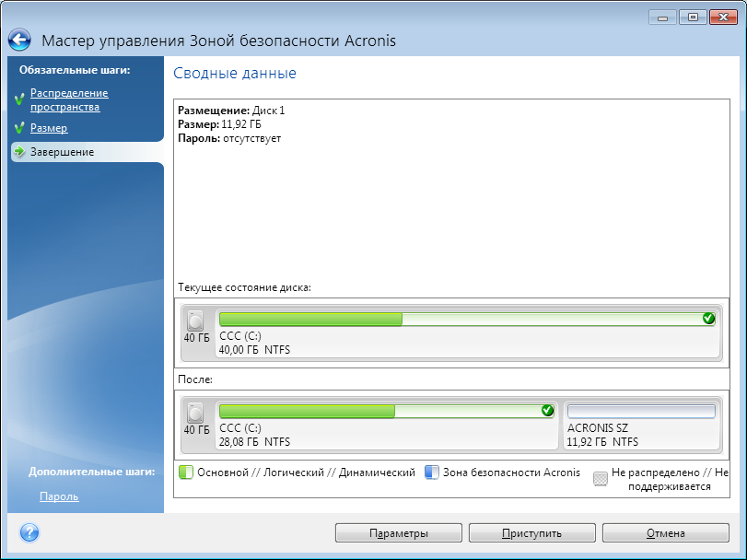
Task: Click the 'ACRONIS SZ' partition name
Action: (598, 427)
